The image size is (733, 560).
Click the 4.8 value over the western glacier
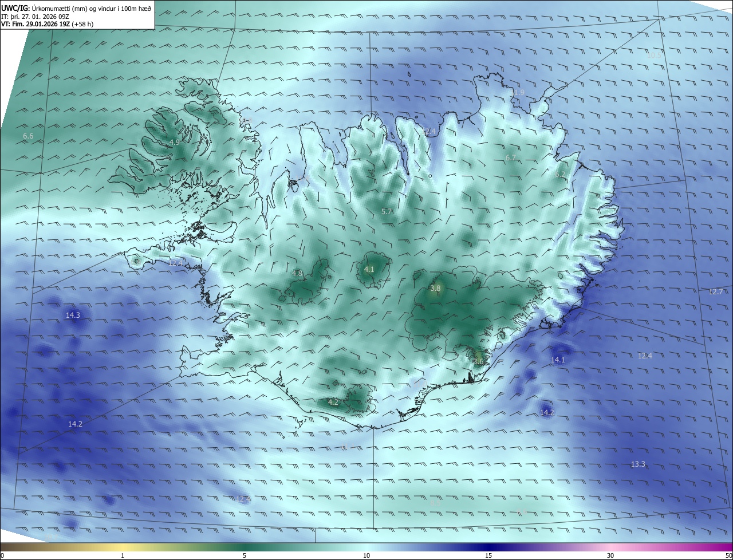pos(297,274)
